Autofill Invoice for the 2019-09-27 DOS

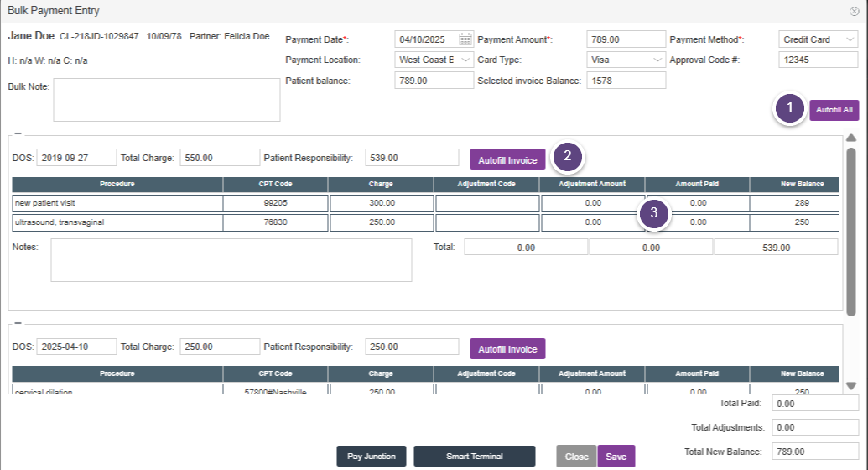click(507, 159)
